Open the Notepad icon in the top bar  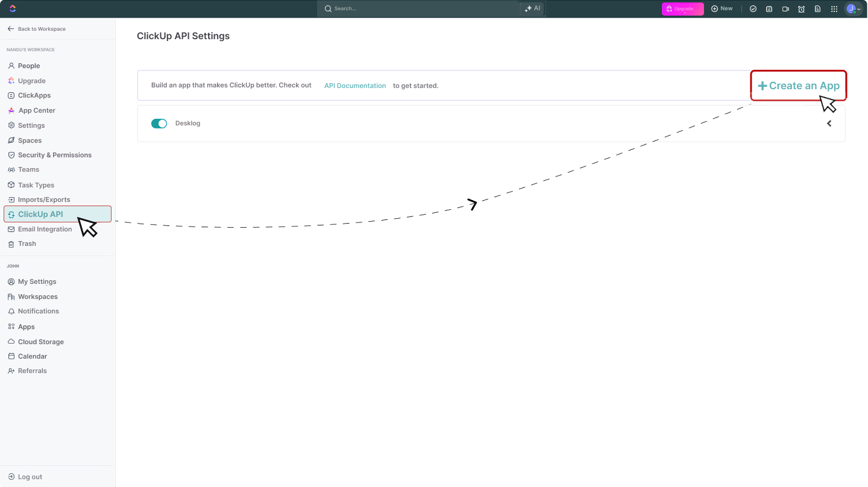coord(769,8)
